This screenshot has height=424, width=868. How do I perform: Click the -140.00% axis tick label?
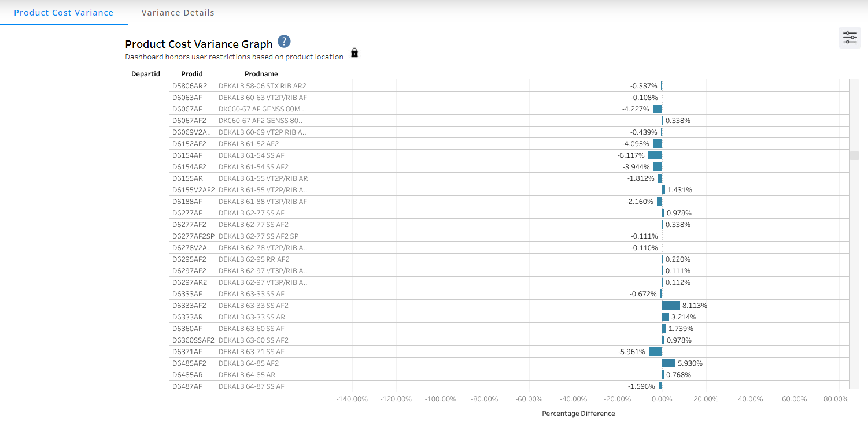[x=352, y=399]
